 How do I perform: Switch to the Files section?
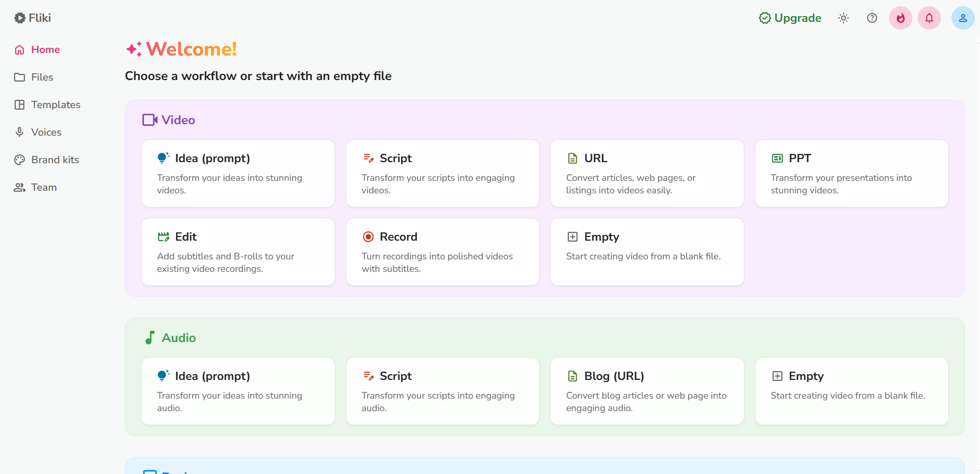tap(42, 77)
